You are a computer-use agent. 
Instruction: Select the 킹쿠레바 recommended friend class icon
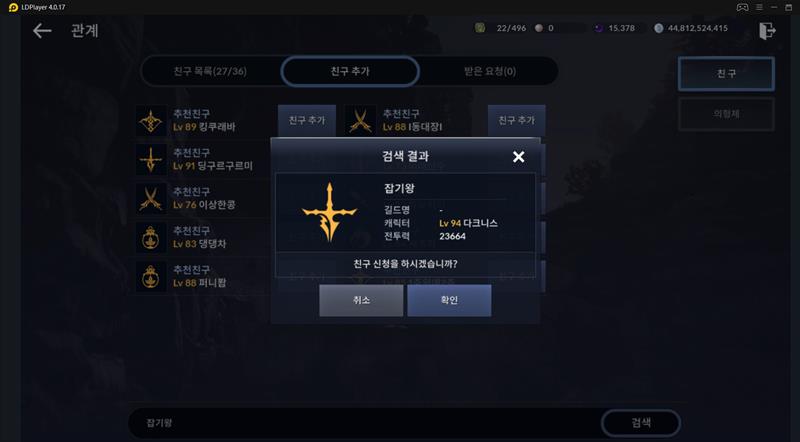[151, 120]
